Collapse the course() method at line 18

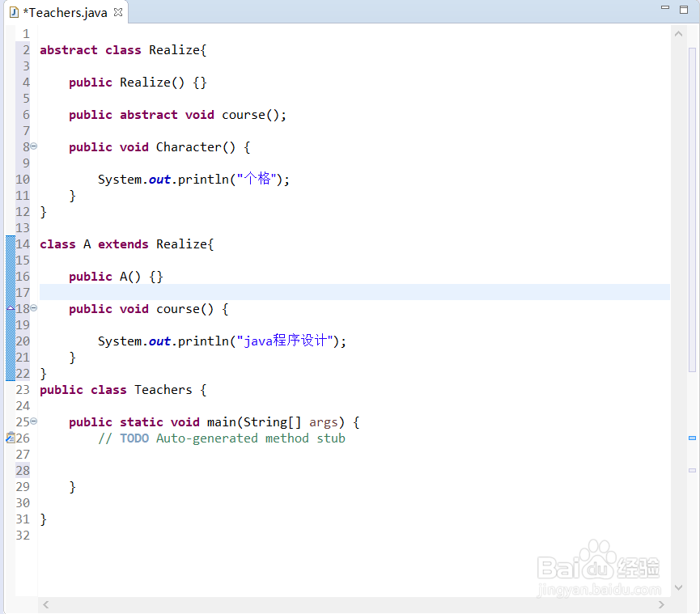34,308
